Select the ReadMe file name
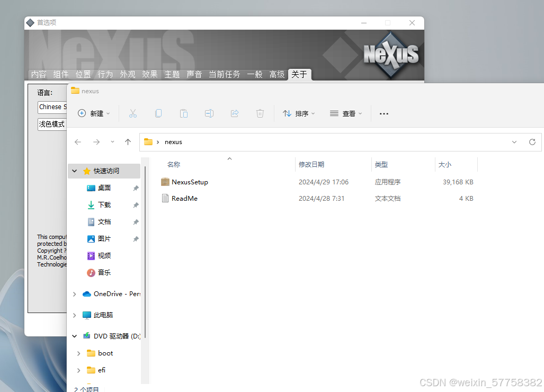Viewport: 544px width, 392px height. [184, 198]
